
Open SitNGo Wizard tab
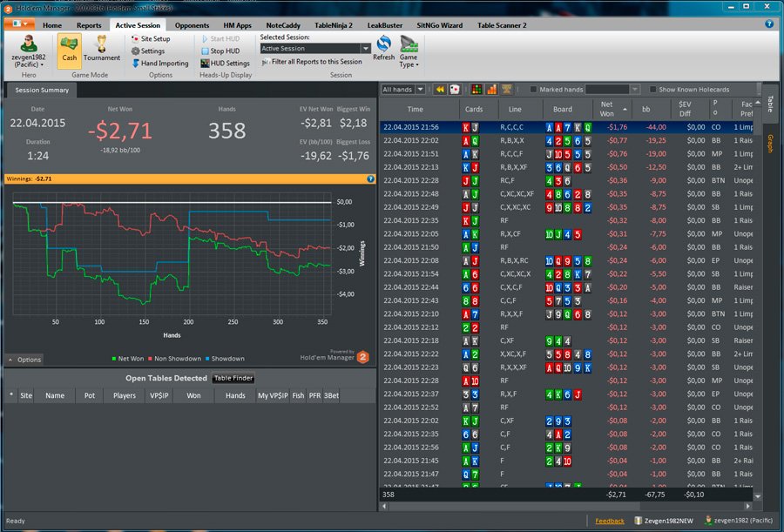[x=440, y=25]
